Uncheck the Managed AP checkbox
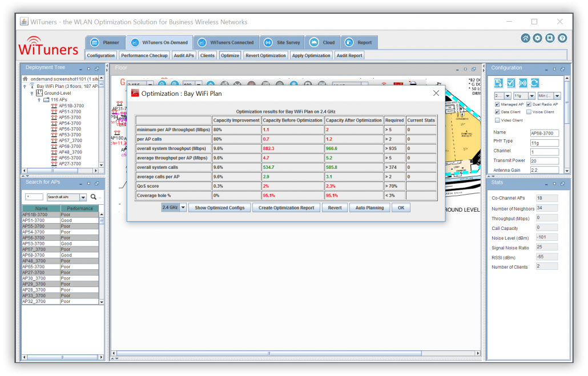The width and height of the screenshot is (588, 376). pos(497,104)
